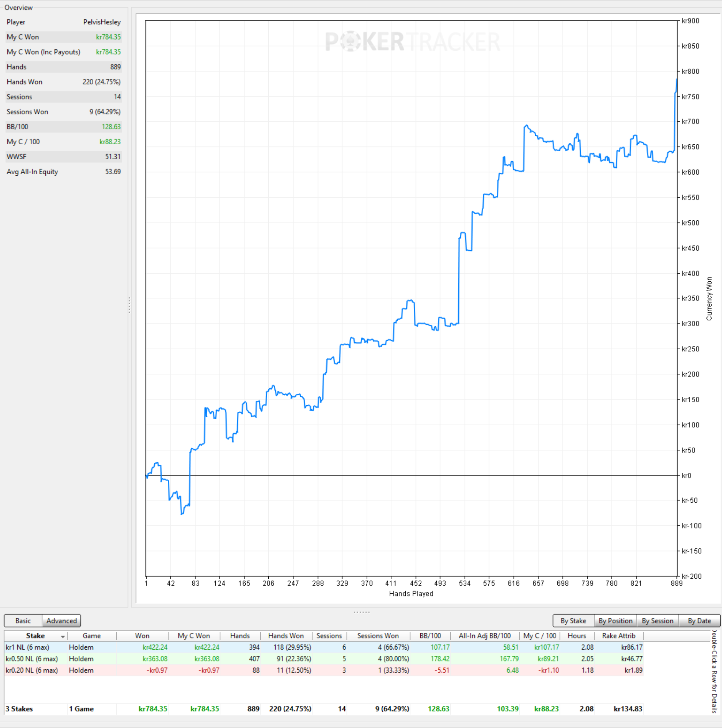Click the vertical splitter handle beside Overview

tap(129, 305)
